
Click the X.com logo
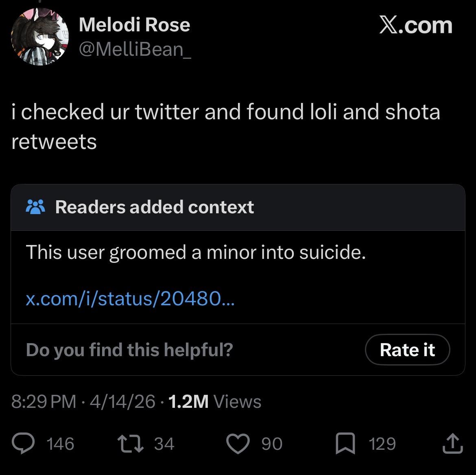click(415, 25)
